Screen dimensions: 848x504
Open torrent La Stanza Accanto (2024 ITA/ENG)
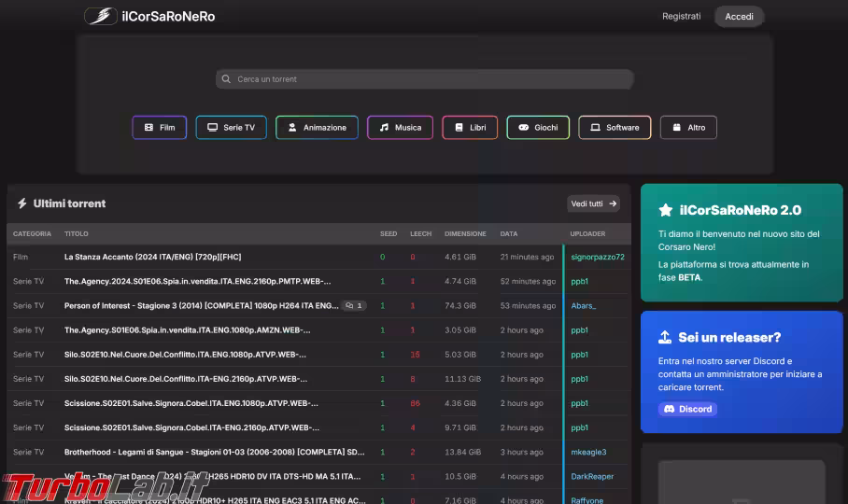[152, 257]
